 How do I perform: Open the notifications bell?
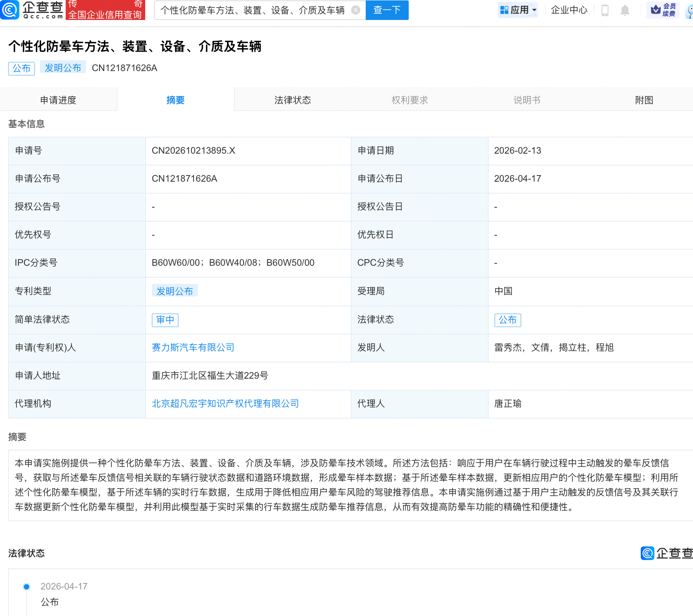[625, 10]
